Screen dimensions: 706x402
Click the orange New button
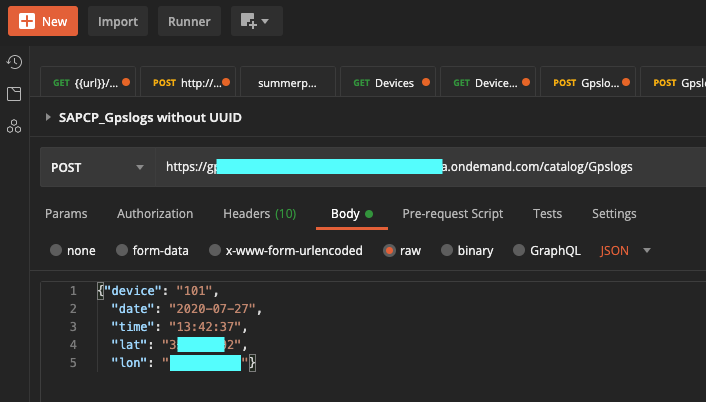click(x=43, y=21)
